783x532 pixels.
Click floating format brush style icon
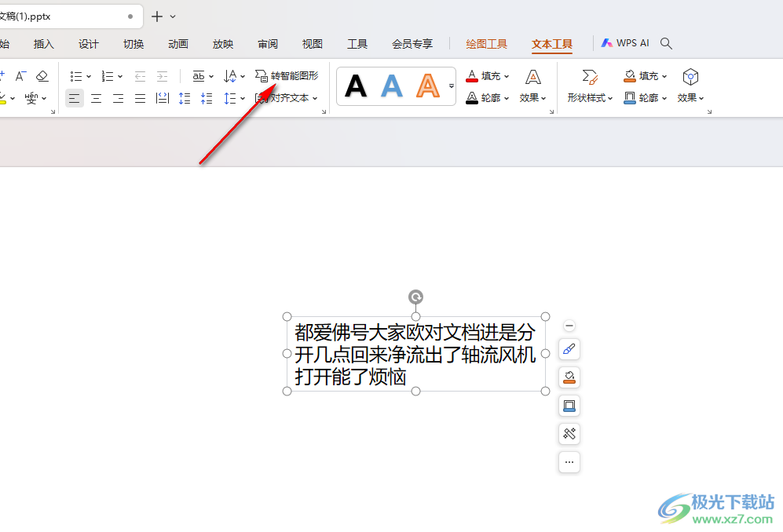click(x=569, y=349)
